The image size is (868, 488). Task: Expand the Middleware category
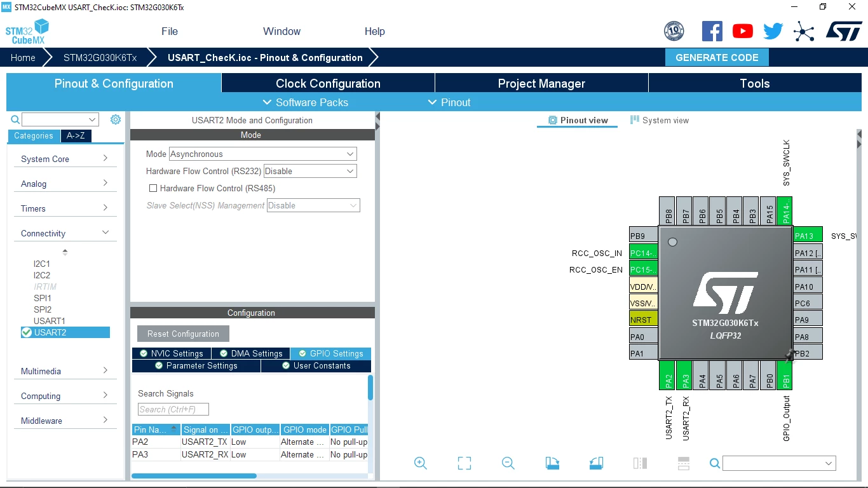coord(65,421)
